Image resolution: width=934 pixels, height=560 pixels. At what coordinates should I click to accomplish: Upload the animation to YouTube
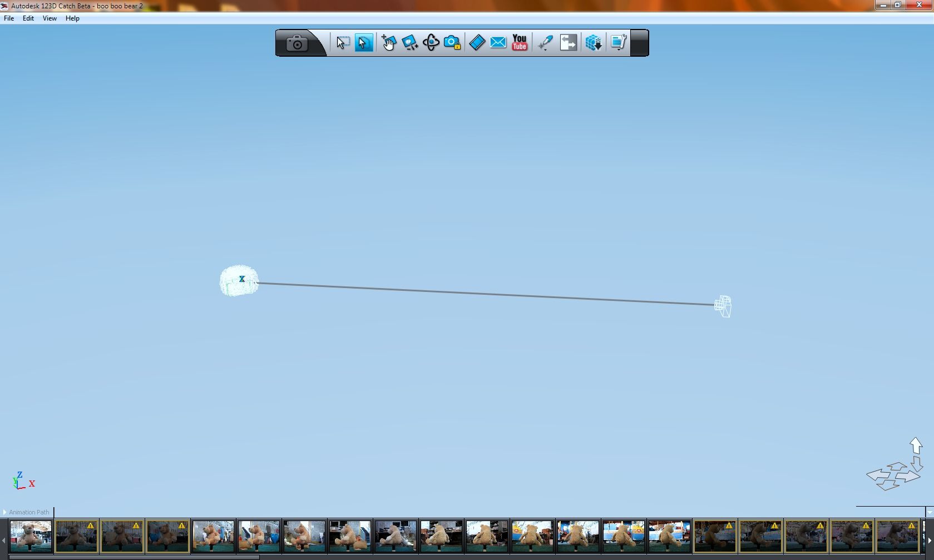click(519, 42)
